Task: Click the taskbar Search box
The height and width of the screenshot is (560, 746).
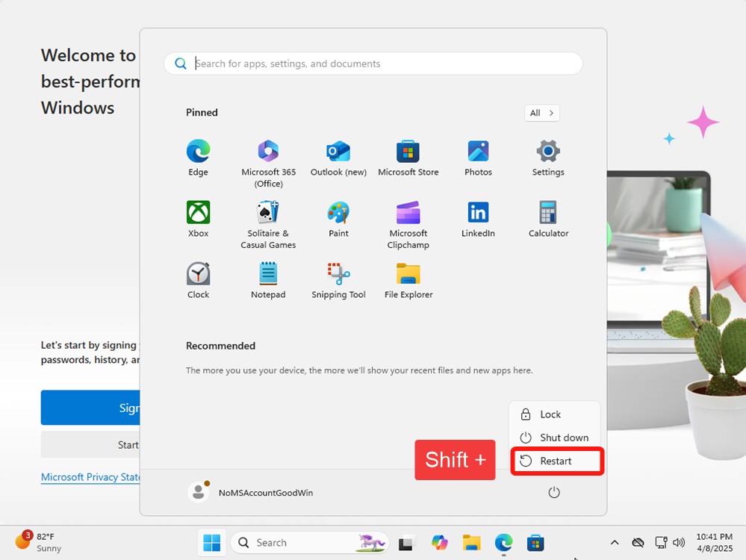Action: [310, 543]
